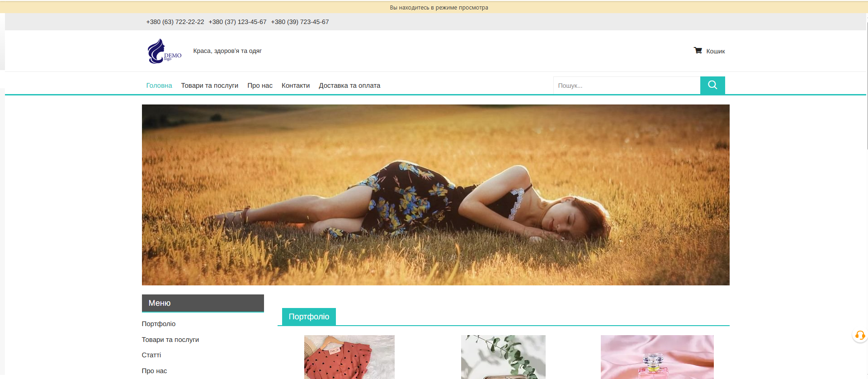Click phone number +380 (39) 723-45-67

click(300, 22)
